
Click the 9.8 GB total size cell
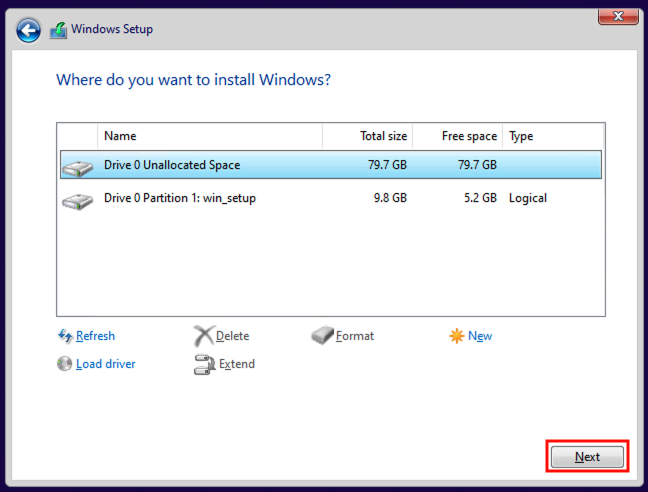[x=390, y=198]
